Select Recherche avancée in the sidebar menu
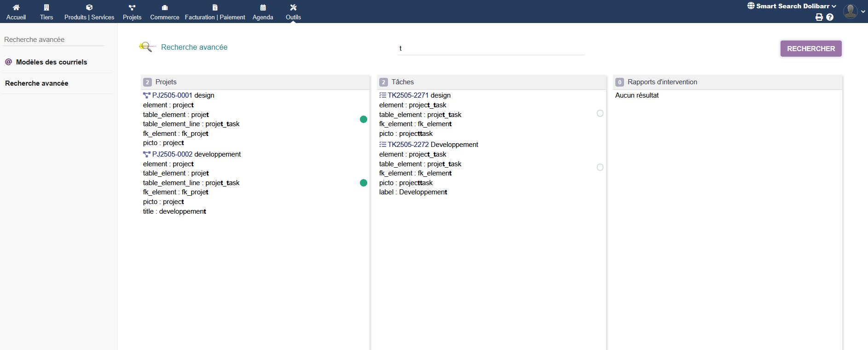 coord(36,83)
